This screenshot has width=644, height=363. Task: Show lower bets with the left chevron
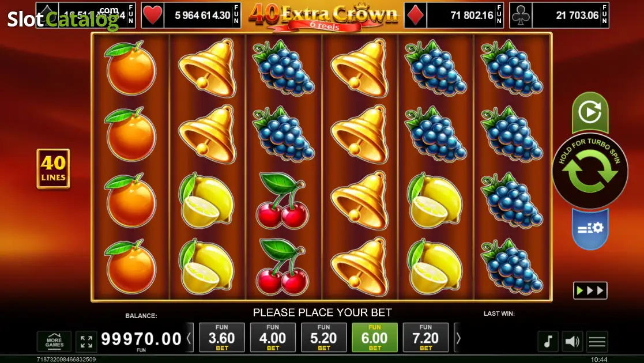click(189, 338)
